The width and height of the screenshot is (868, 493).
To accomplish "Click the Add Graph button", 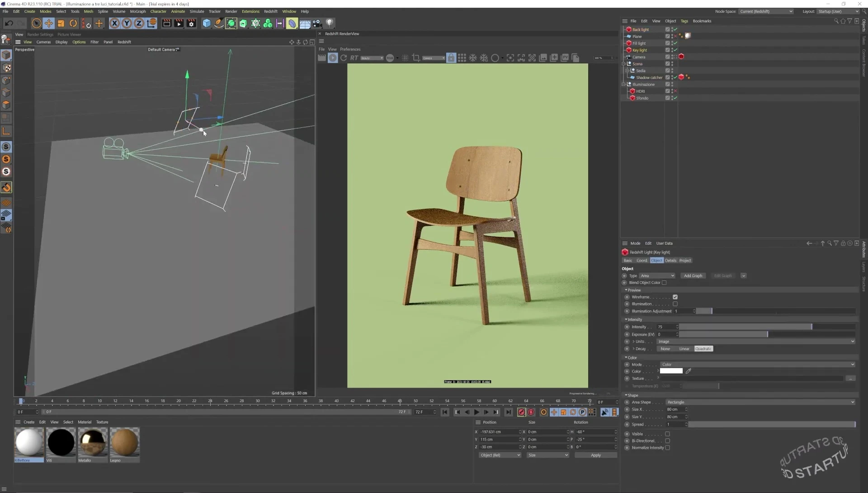I will point(693,276).
